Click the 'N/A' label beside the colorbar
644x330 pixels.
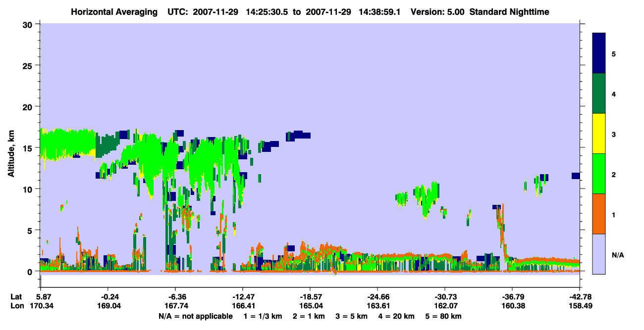617,255
